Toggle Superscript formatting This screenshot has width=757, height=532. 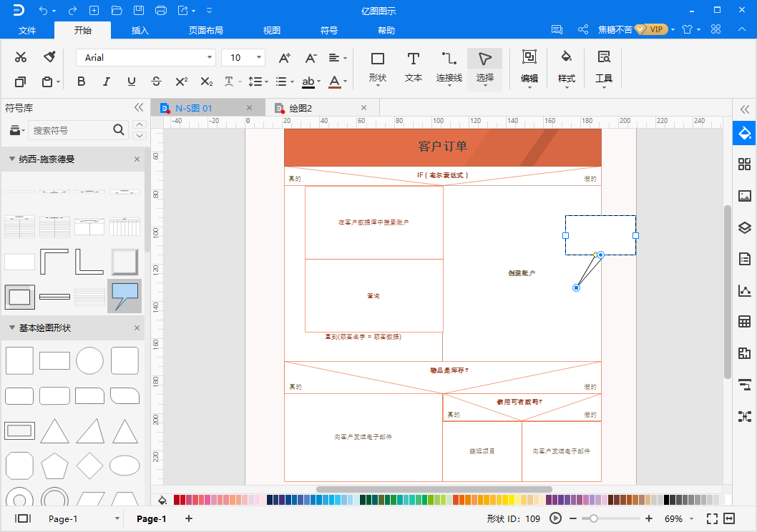pos(182,82)
